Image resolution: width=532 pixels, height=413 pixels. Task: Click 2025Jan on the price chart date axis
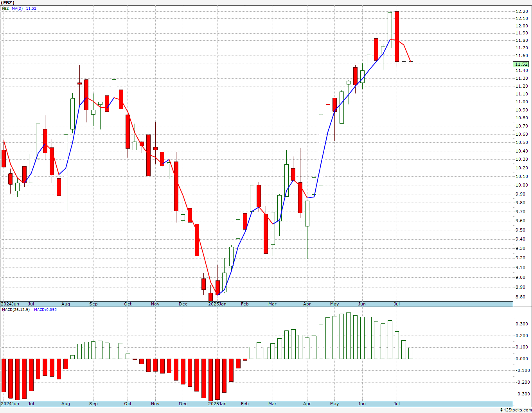coord(217,304)
